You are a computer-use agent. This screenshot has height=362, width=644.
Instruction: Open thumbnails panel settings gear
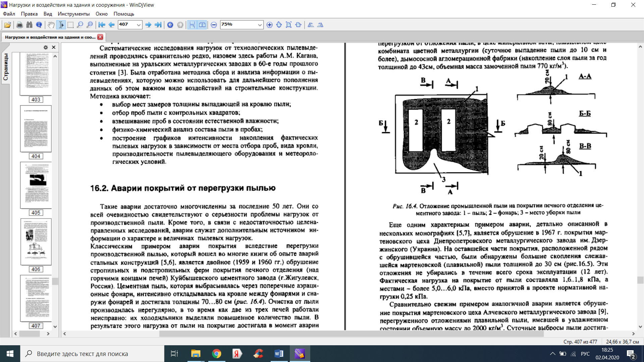coord(46,47)
